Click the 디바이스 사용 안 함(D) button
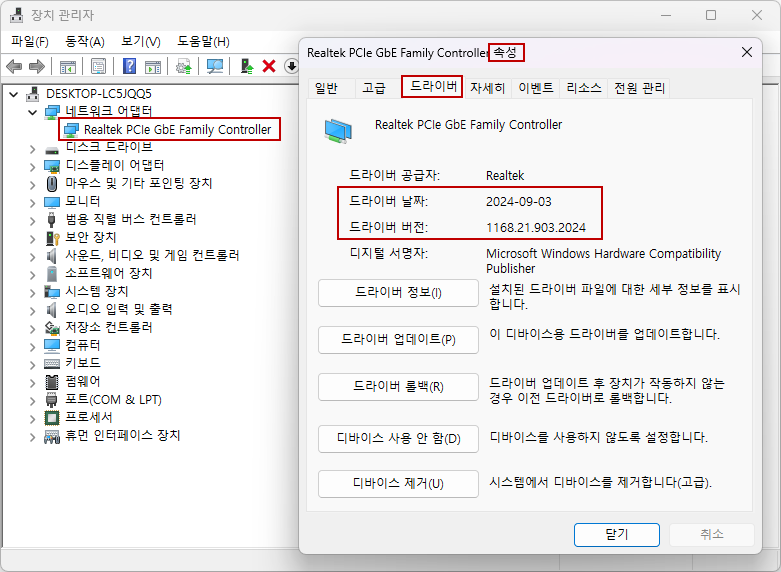This screenshot has height=572, width=781. (x=398, y=438)
